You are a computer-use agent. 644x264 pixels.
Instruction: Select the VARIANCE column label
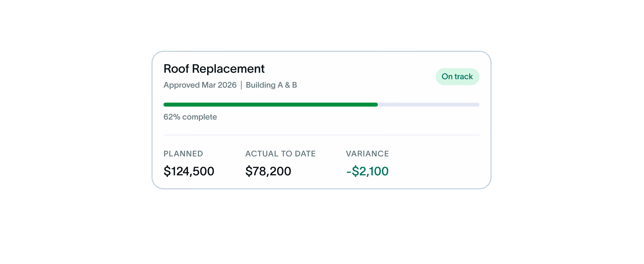click(367, 154)
